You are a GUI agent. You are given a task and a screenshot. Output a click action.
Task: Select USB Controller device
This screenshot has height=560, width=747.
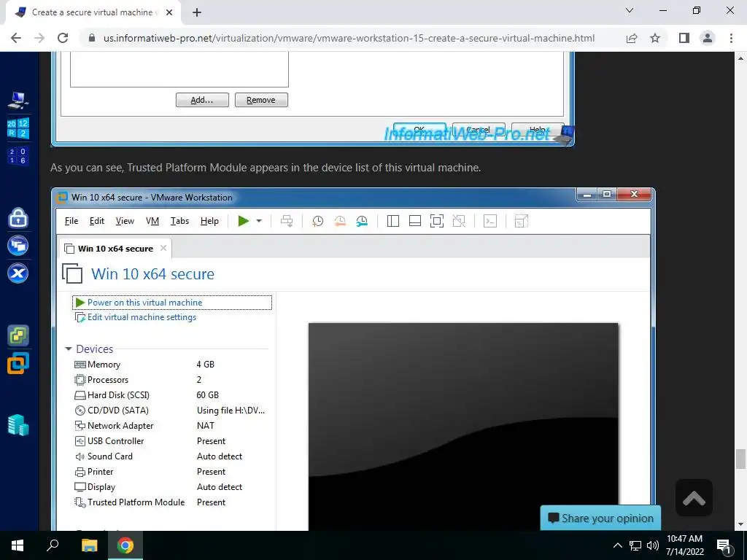pos(171,441)
